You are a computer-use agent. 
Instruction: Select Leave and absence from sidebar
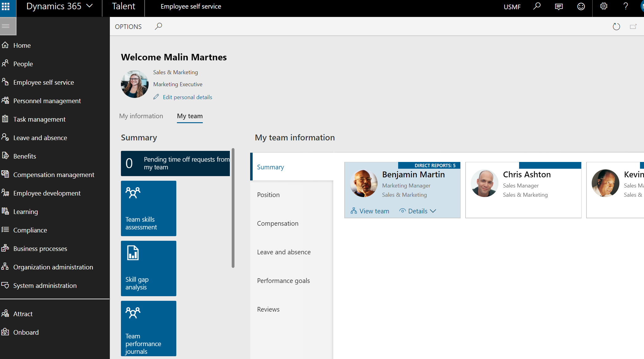click(40, 137)
